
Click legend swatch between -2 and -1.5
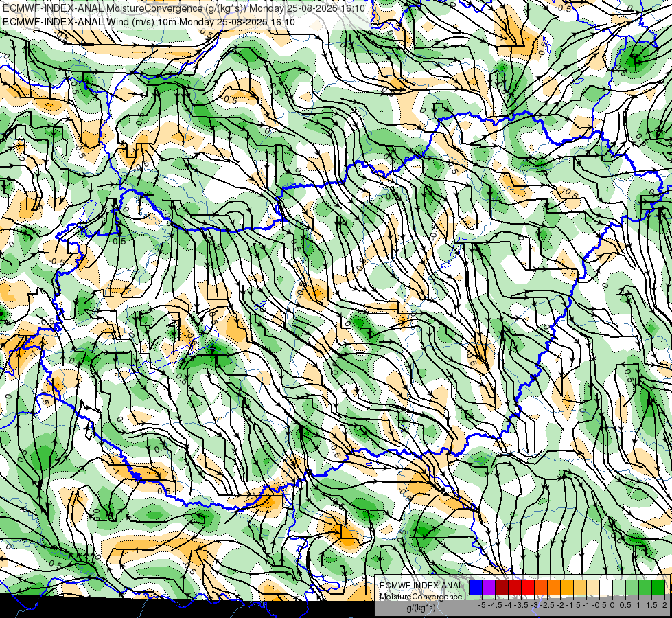pos(567,587)
